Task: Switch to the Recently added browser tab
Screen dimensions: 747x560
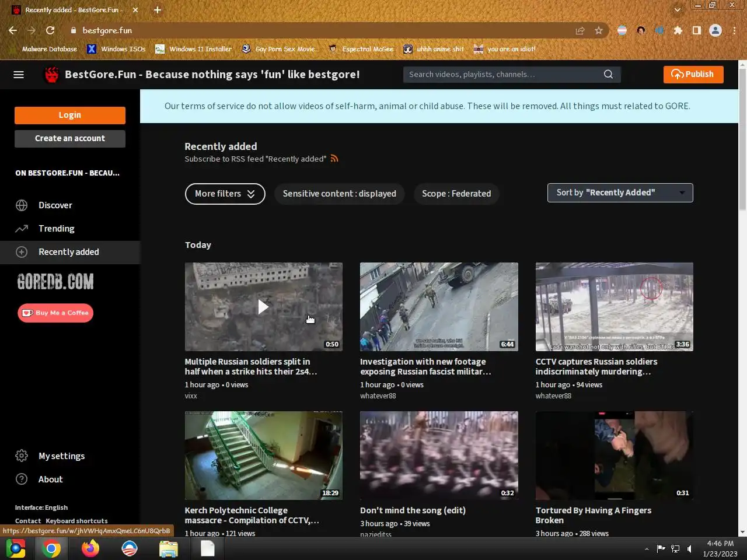Action: 74,10
